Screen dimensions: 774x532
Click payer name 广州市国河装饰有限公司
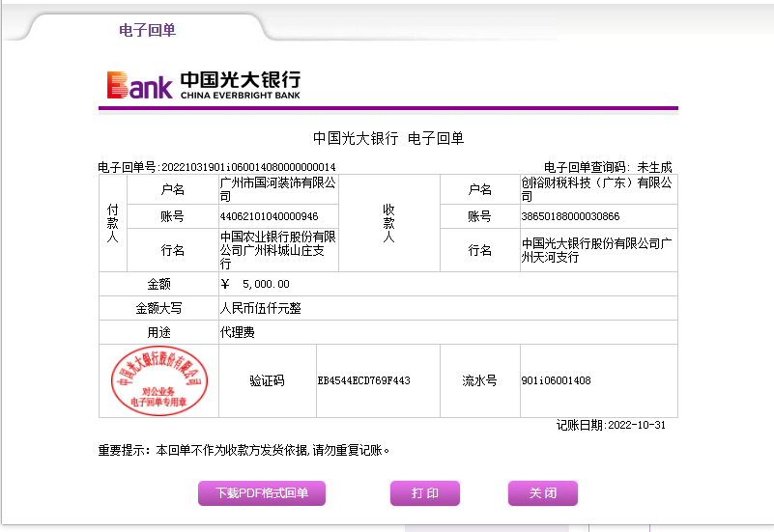coord(278,189)
